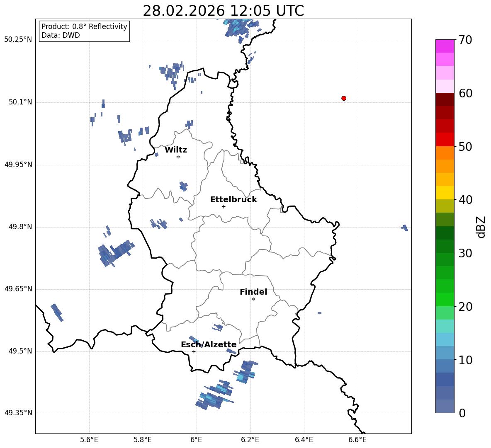Click the Wiltz station label
The image size is (491, 448).
tap(176, 150)
